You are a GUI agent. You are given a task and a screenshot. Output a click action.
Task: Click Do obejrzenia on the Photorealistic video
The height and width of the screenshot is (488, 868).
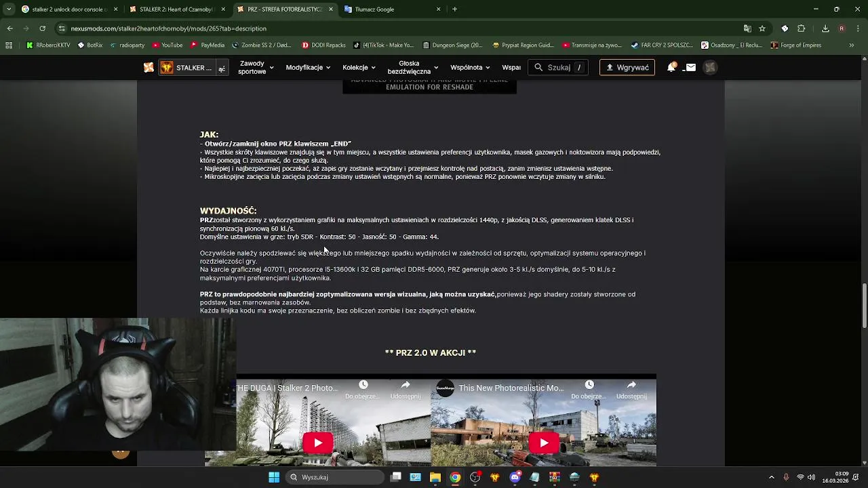coord(589,390)
